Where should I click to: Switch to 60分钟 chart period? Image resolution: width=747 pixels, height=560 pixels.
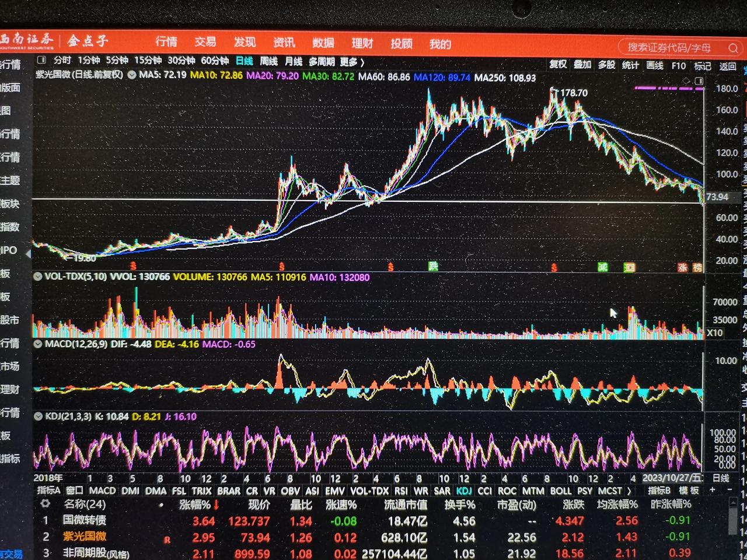click(215, 61)
